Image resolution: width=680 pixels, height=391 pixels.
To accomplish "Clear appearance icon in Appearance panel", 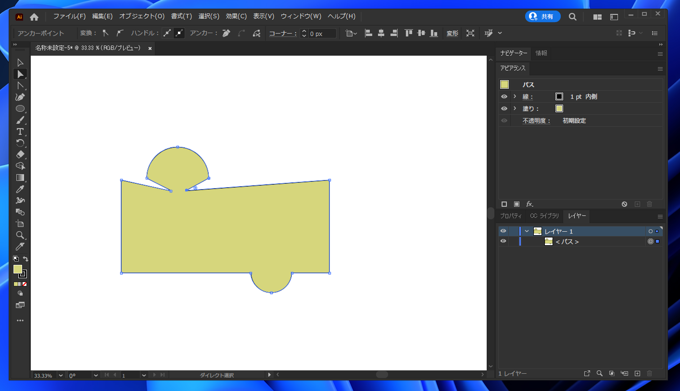I will [624, 204].
